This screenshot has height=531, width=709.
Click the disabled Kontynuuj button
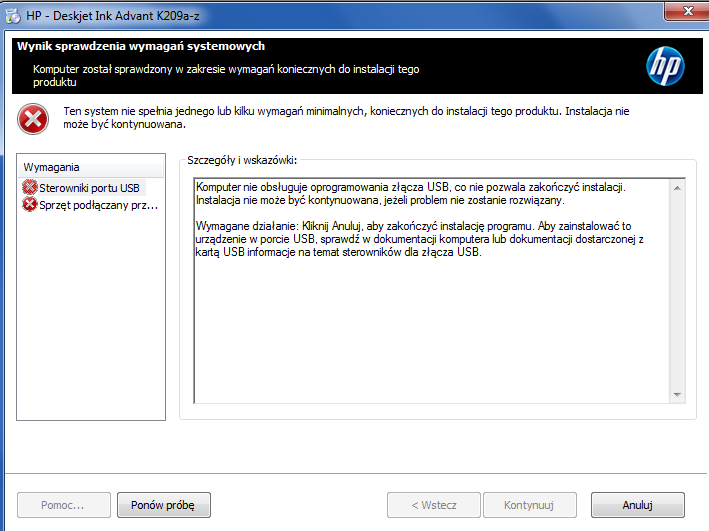[529, 505]
